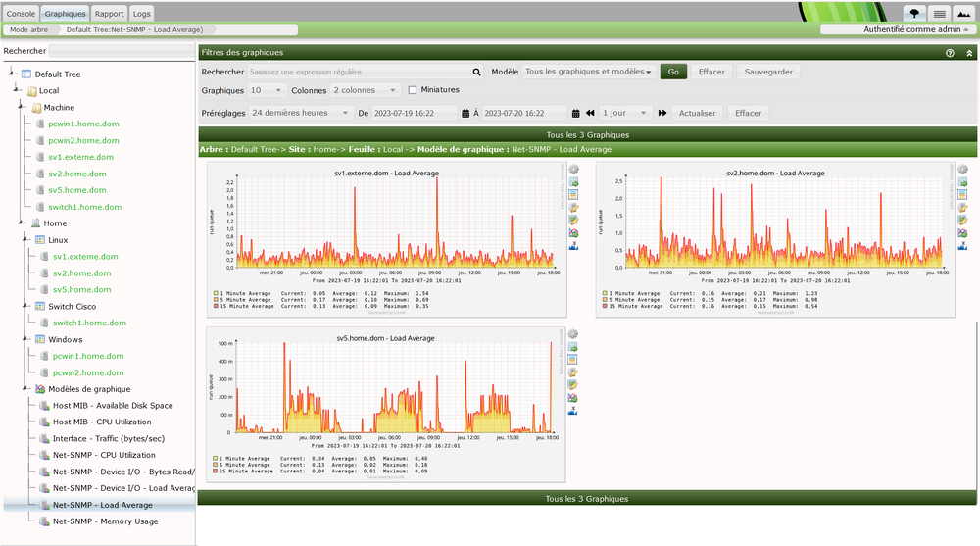980x546 pixels.
Task: Collapse the Filtres des graphiques panel
Action: coord(969,53)
